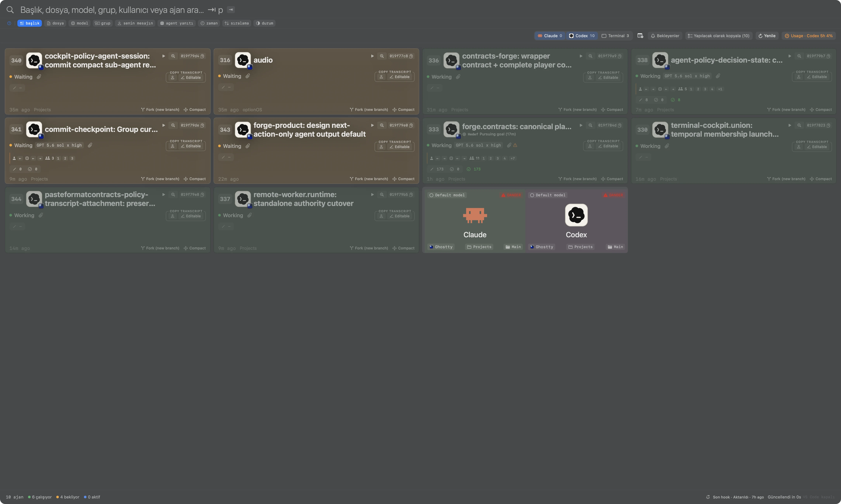
Task: Select the dosya search filter tab
Action: (55, 23)
